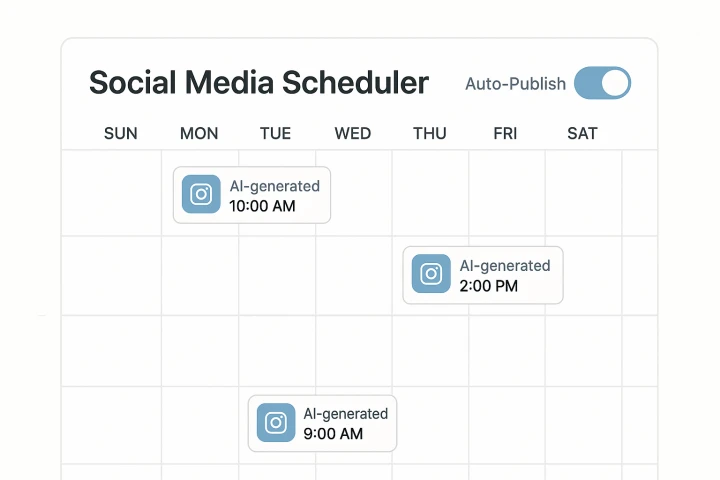Open the 9:00 AM AI-generated post card
The image size is (720, 480).
[x=322, y=424]
